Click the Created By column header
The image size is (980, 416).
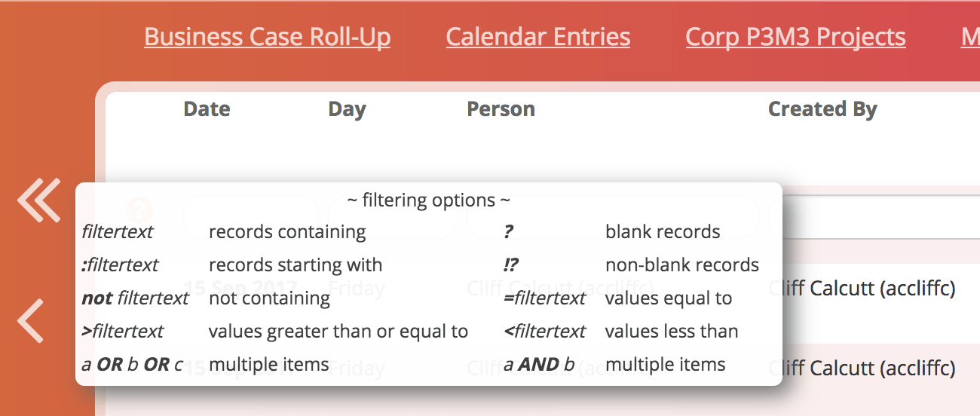pyautogui.click(x=822, y=109)
